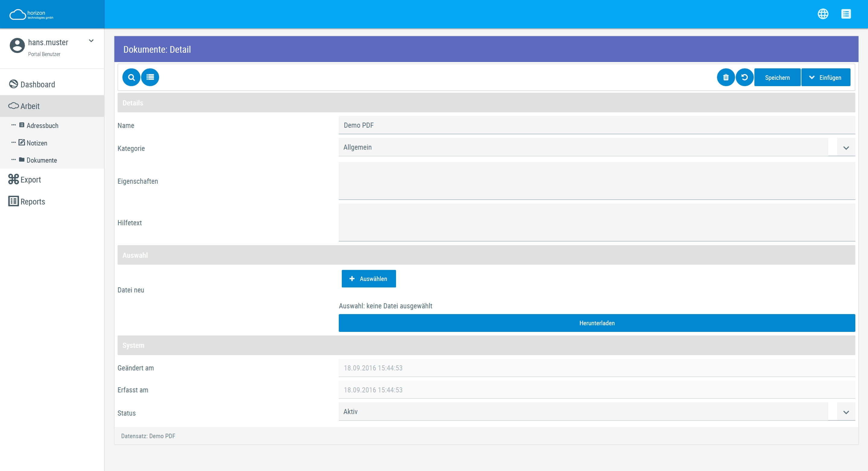Open Reports from the sidebar
Screen dimensions: 868x471
click(33, 201)
